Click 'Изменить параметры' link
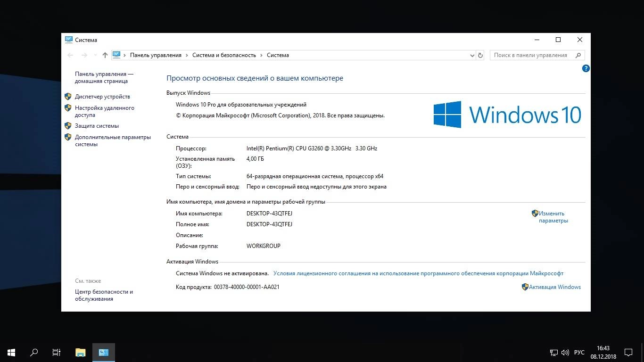 point(553,217)
